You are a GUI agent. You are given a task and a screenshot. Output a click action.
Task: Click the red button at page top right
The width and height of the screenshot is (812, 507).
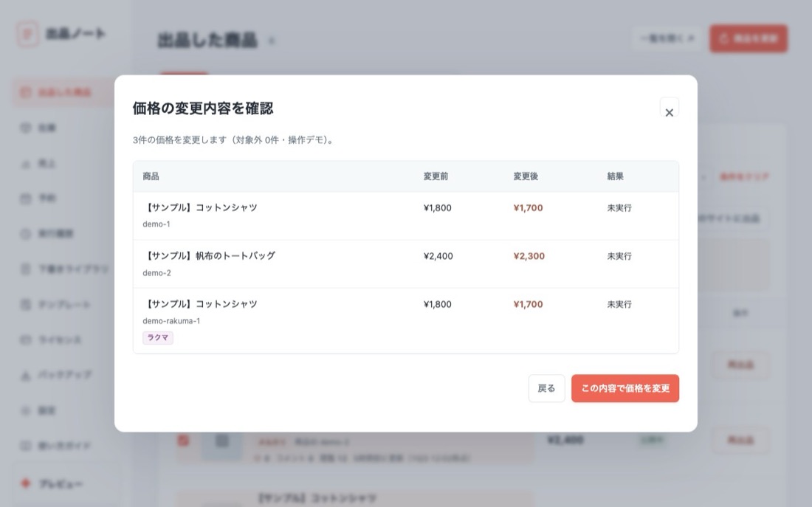click(x=749, y=38)
